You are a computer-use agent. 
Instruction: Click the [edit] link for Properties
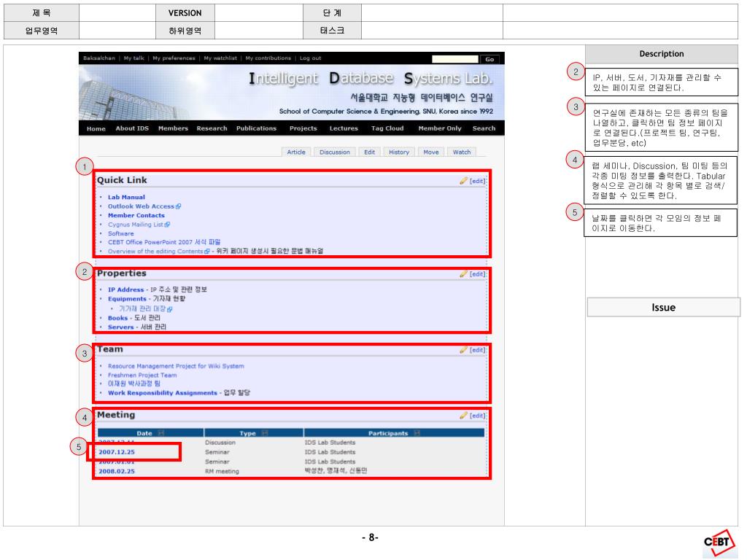click(x=477, y=274)
